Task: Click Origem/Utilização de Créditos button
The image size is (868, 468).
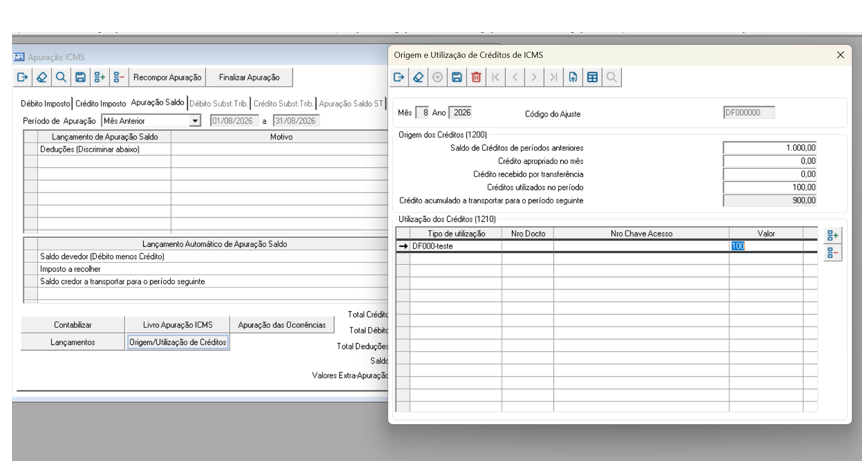Action: tap(178, 342)
